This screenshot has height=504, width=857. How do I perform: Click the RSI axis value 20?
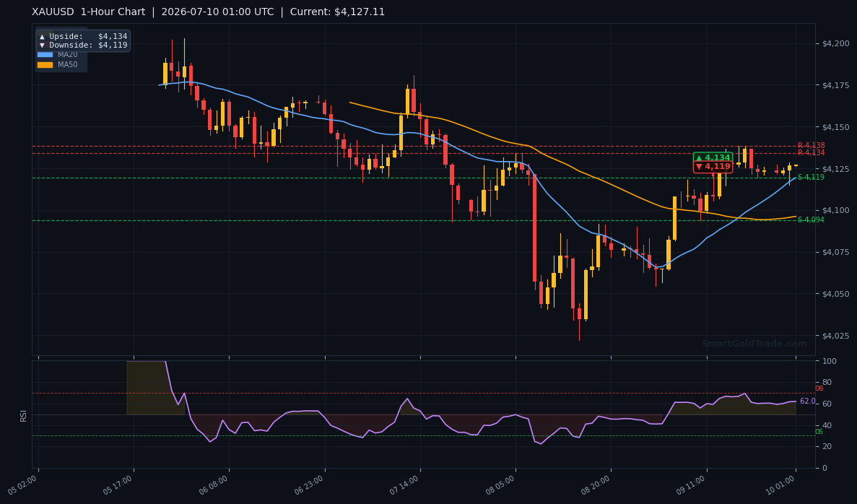tap(827, 447)
